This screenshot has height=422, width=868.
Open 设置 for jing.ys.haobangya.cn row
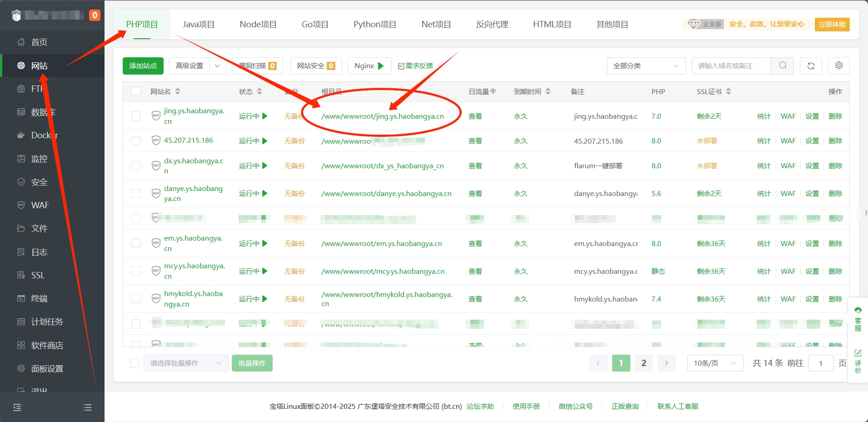pos(812,116)
